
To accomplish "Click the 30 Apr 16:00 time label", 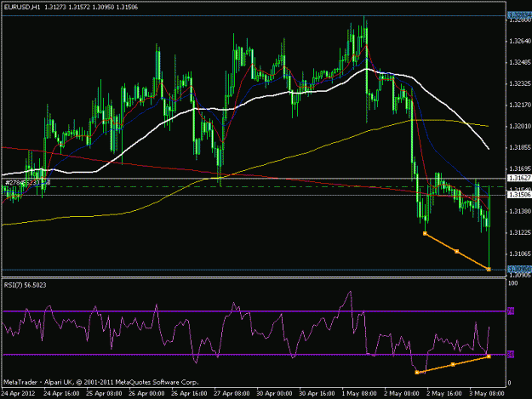I will 317,394.
